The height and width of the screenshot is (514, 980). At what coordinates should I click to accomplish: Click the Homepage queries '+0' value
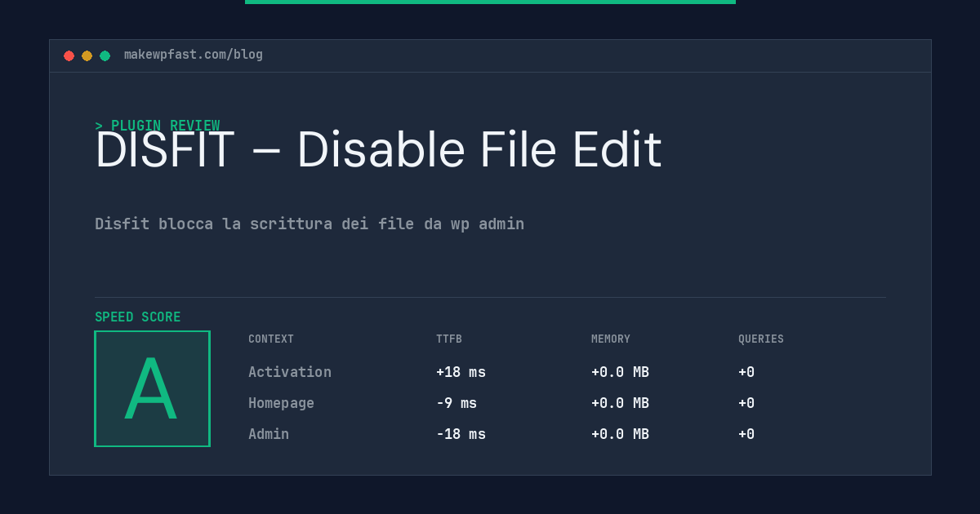coord(746,403)
